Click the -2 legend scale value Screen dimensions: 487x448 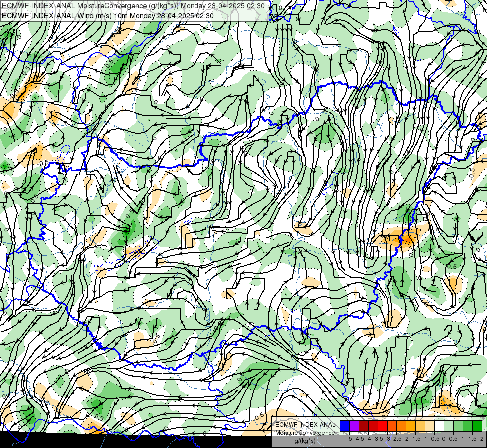click(x=406, y=439)
